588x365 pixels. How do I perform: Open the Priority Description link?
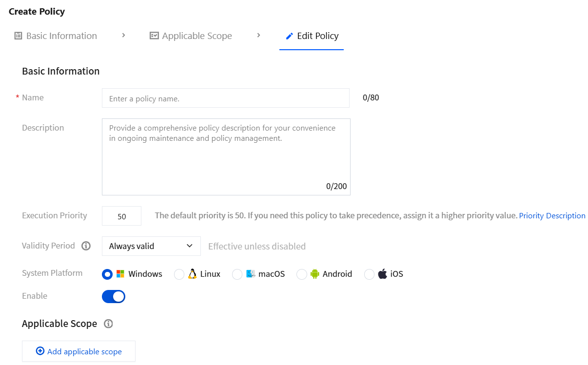(x=552, y=215)
